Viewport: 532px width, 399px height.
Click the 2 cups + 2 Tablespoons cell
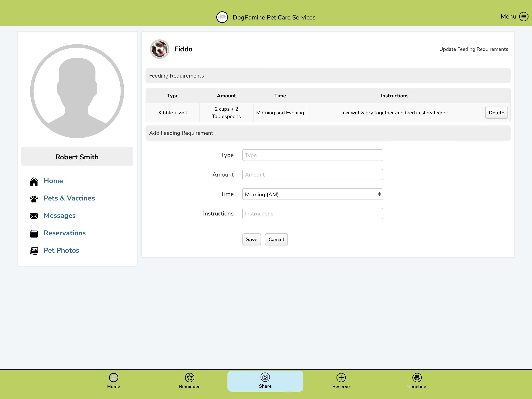[x=226, y=113]
